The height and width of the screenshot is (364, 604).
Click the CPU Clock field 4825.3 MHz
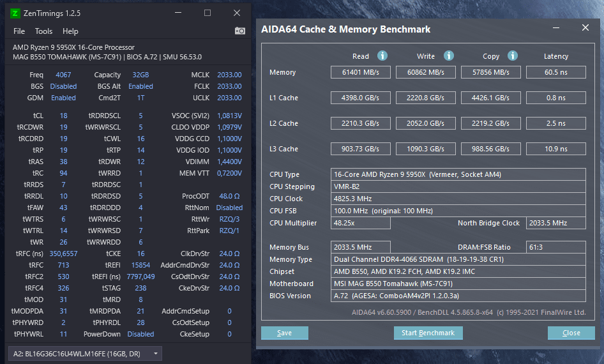tap(458, 199)
